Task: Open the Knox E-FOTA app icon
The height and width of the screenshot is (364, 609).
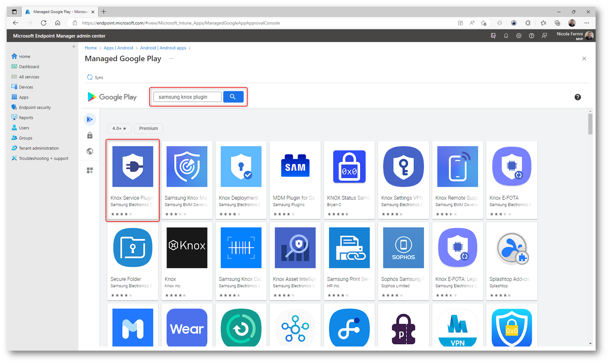Action: click(x=512, y=166)
